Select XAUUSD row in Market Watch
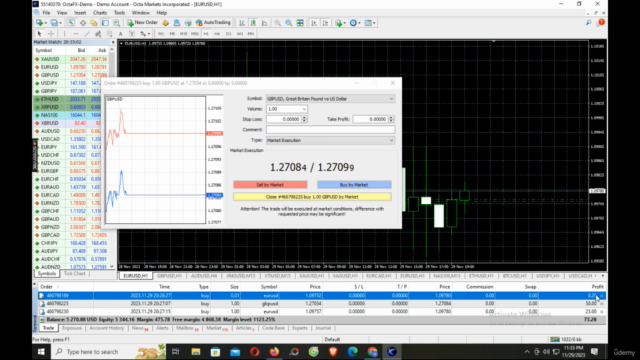Image resolution: width=640 pixels, height=360 pixels. (x=71, y=59)
